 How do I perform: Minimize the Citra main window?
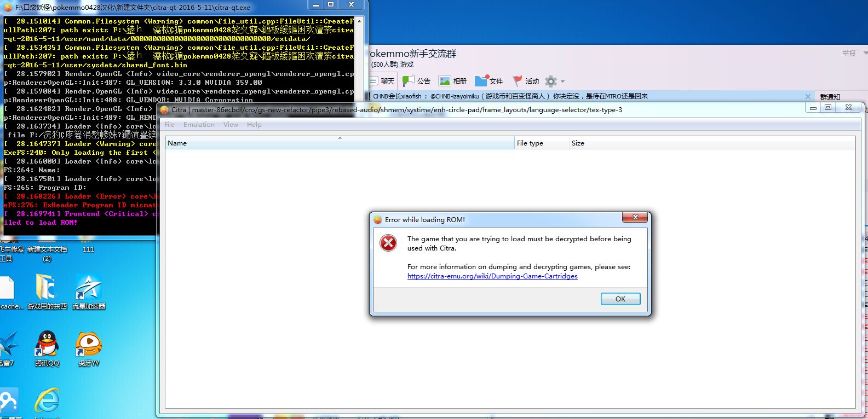point(813,108)
